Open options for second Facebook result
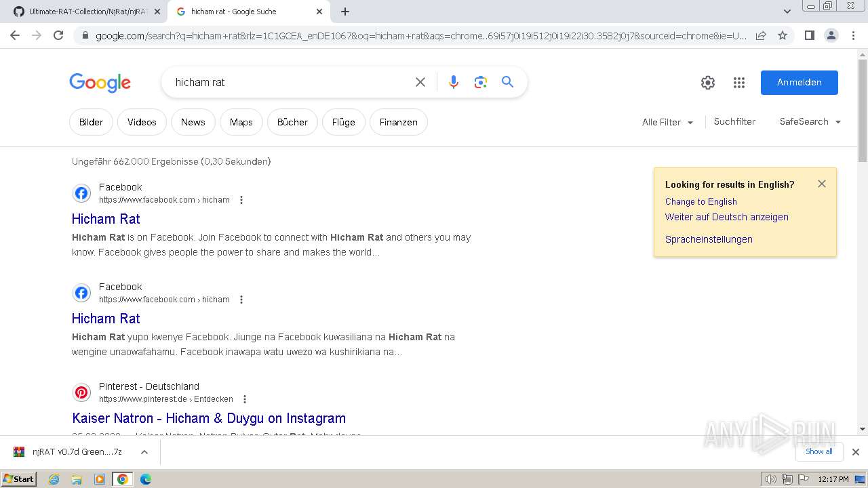Screen dimensions: 868x488 (241, 300)
